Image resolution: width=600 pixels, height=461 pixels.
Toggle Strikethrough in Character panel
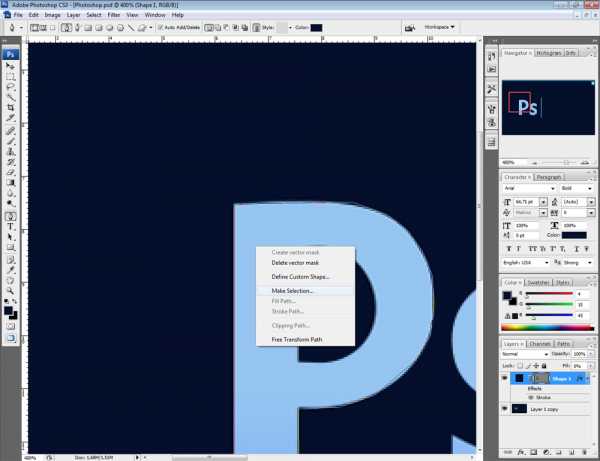[586, 249]
